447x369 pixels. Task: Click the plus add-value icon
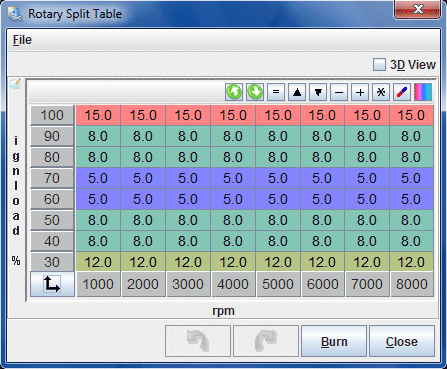pos(360,92)
